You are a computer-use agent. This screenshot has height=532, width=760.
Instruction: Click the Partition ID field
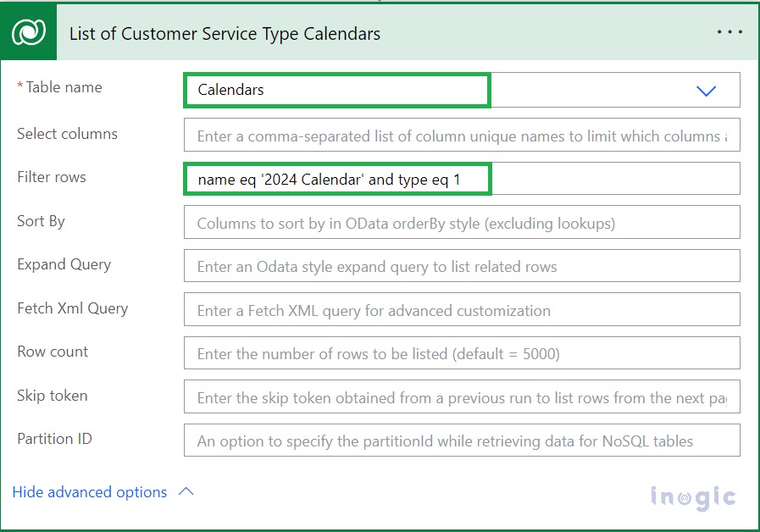462,440
